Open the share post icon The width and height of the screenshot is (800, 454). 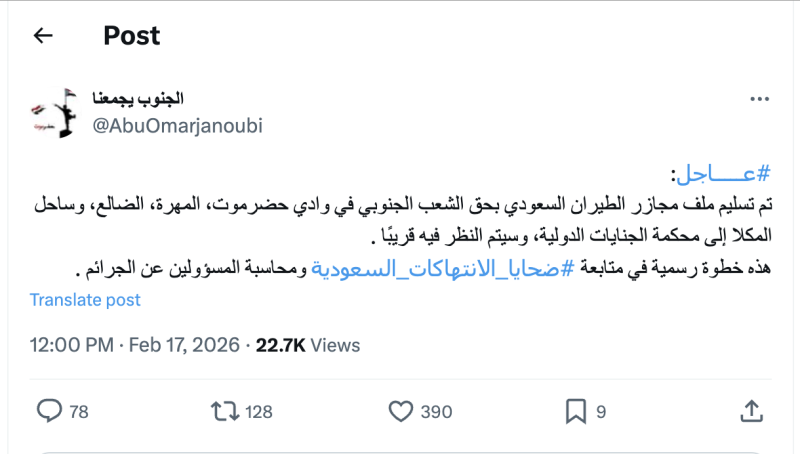pos(752,410)
